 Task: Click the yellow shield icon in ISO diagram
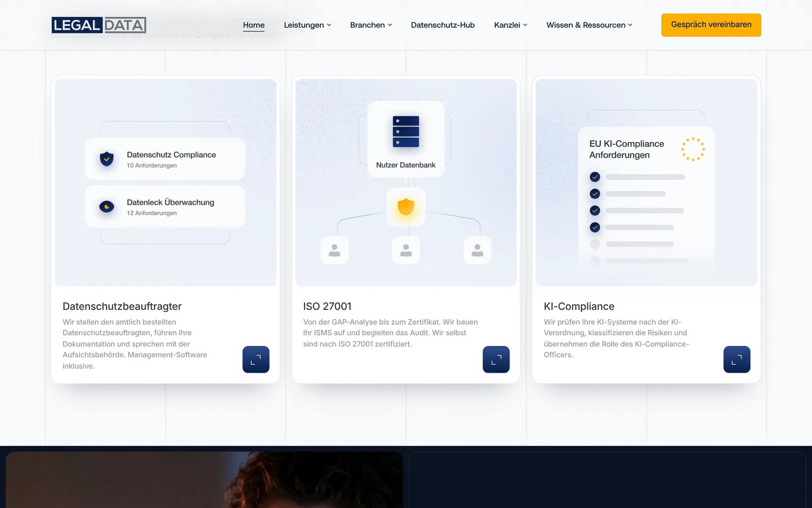(x=406, y=207)
